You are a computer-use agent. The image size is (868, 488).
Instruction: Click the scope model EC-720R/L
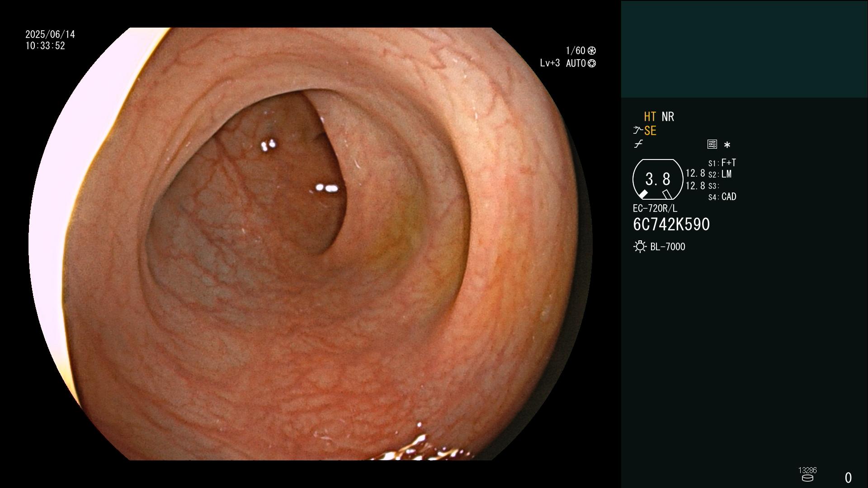click(x=655, y=208)
